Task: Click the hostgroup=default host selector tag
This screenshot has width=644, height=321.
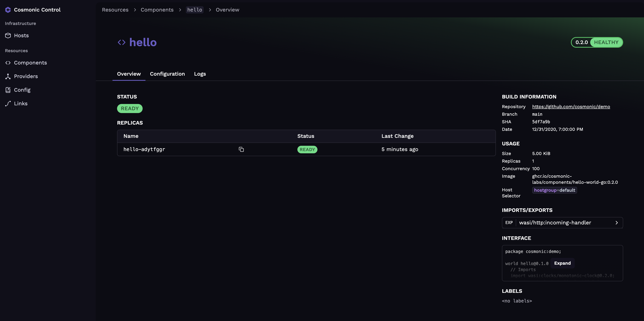Action: (x=554, y=190)
